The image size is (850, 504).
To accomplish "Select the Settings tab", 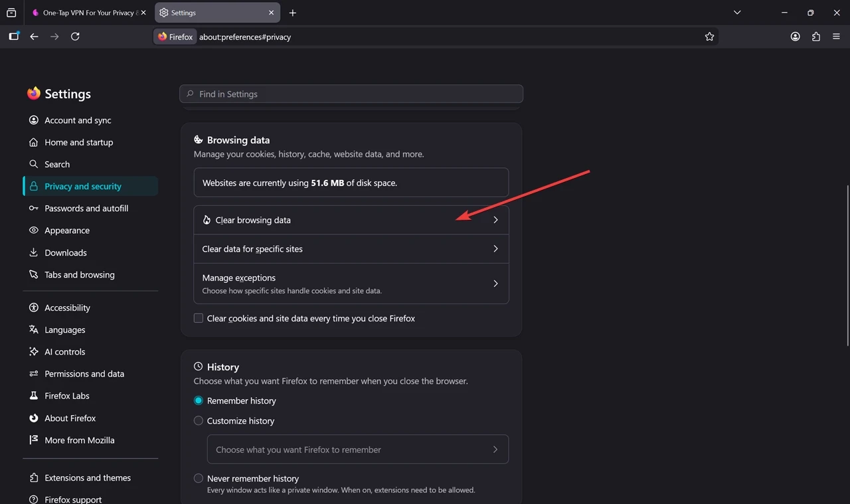I will (x=217, y=13).
